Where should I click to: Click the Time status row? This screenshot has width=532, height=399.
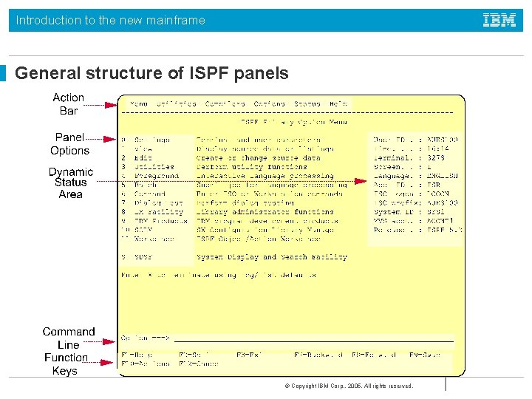pyautogui.click(x=412, y=149)
